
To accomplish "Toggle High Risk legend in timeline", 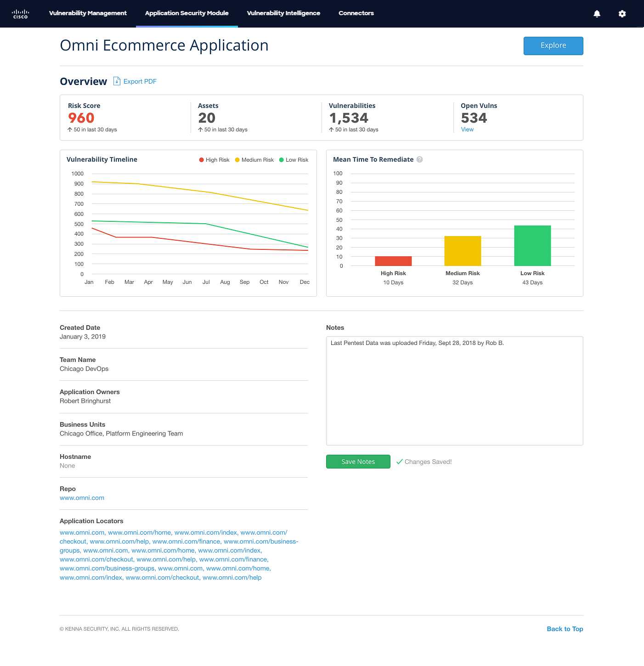I will pos(214,160).
